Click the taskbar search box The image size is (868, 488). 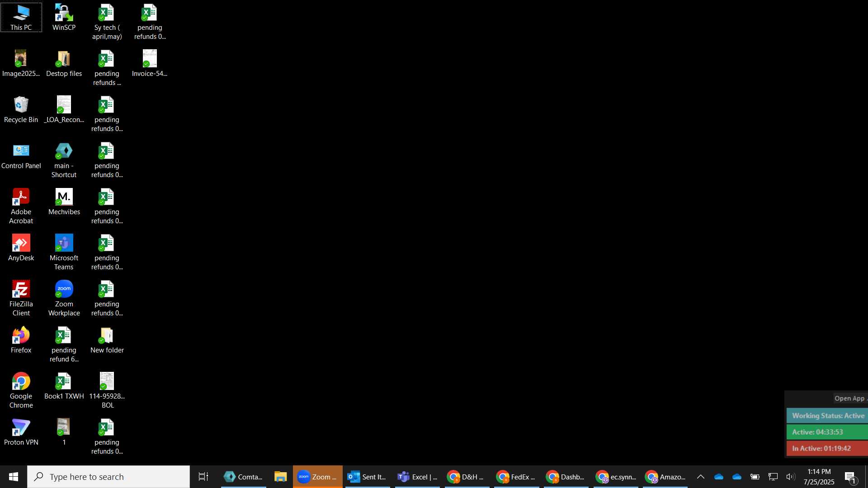(x=108, y=477)
